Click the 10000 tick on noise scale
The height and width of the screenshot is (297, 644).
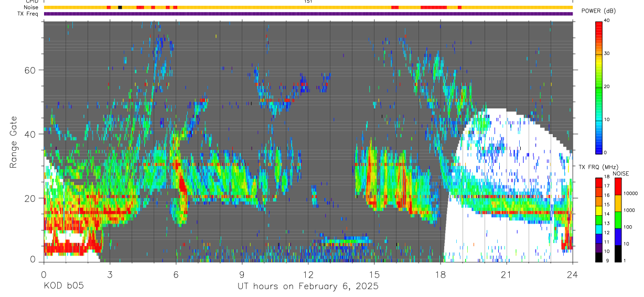click(x=631, y=194)
